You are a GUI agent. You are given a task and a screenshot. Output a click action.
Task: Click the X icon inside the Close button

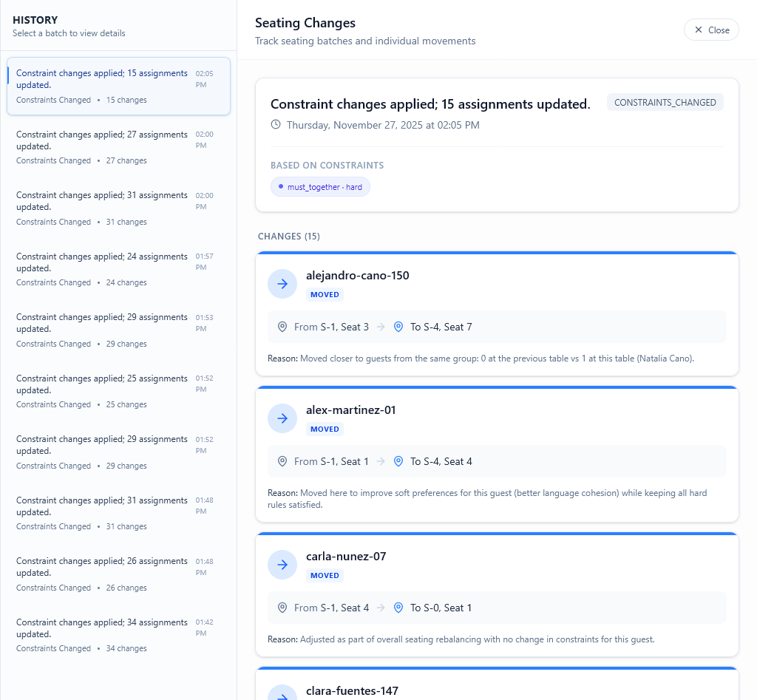[697, 30]
